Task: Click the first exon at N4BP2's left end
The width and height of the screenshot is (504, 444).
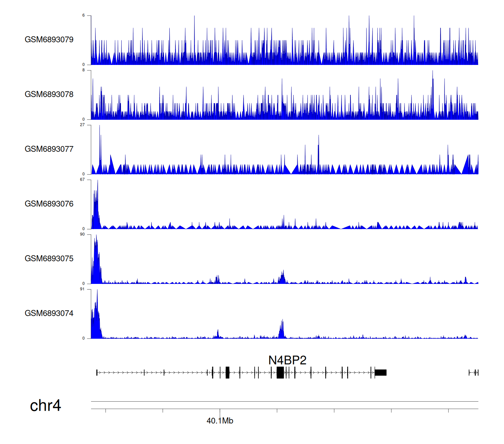Action: coord(97,372)
